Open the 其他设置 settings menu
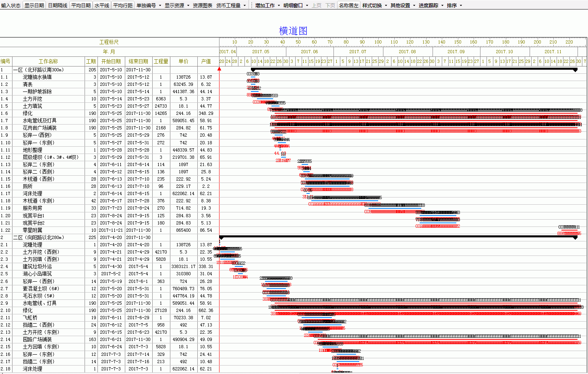The image size is (588, 374). click(x=403, y=5)
